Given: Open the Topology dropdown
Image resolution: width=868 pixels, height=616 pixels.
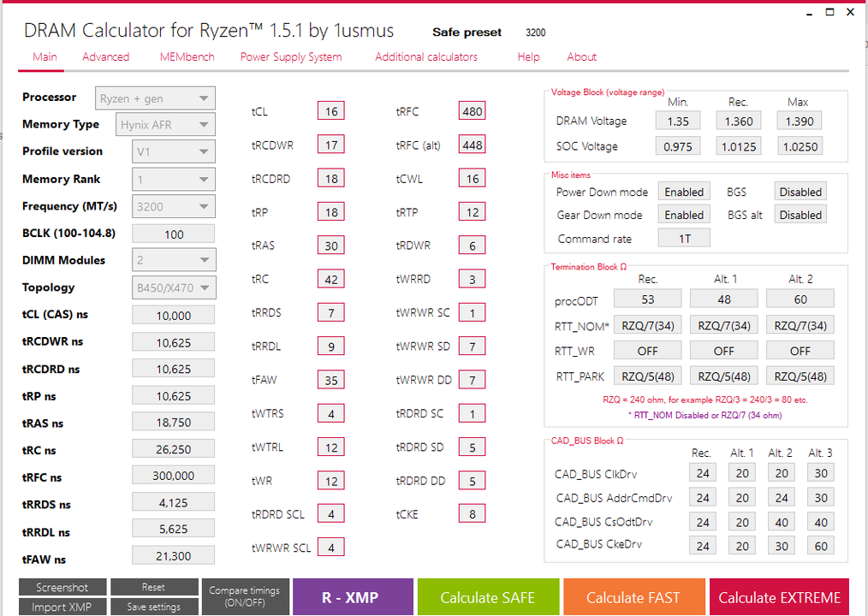Looking at the screenshot, I should [x=174, y=287].
